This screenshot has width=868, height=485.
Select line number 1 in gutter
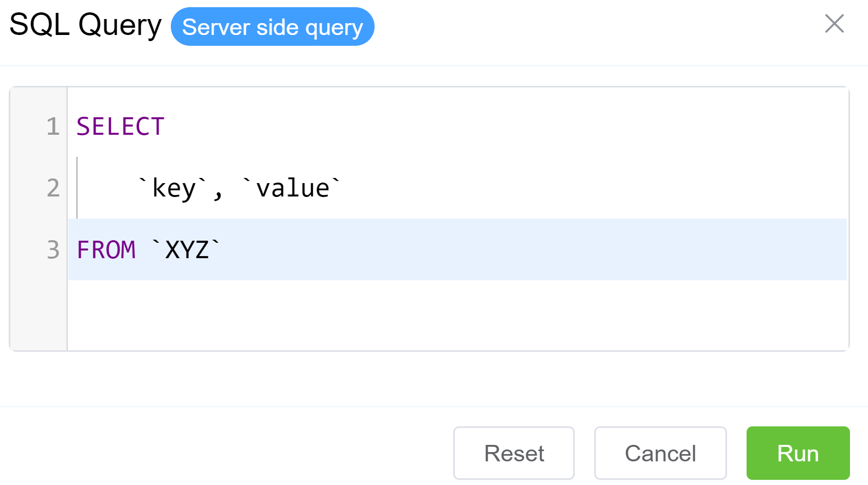click(x=53, y=127)
